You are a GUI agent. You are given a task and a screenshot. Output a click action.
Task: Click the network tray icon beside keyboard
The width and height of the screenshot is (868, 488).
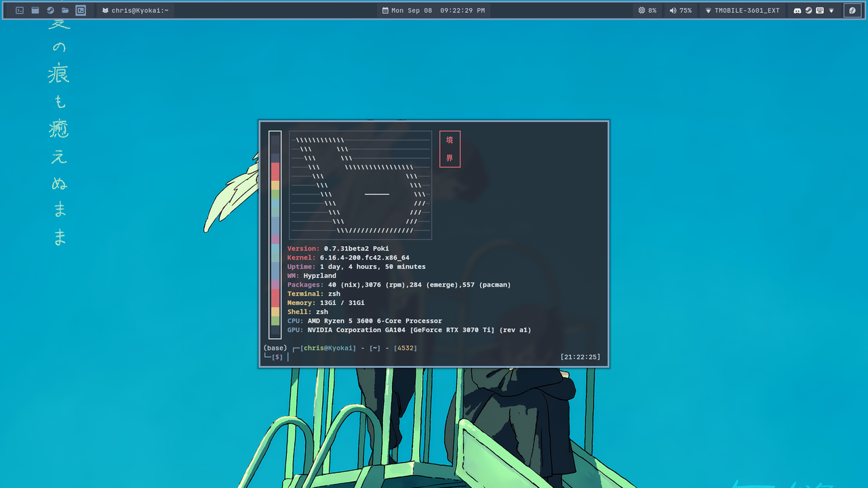pos(831,10)
